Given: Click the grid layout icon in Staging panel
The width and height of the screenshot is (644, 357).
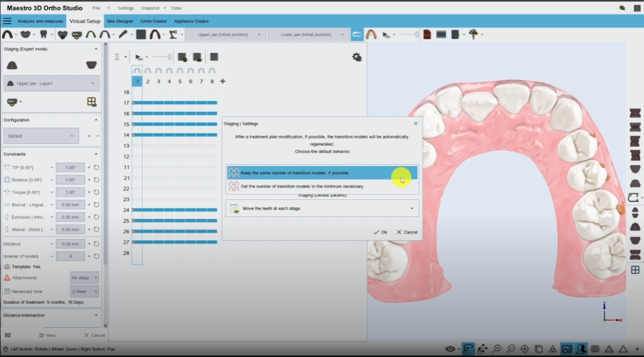Looking at the screenshot, I should point(91,102).
